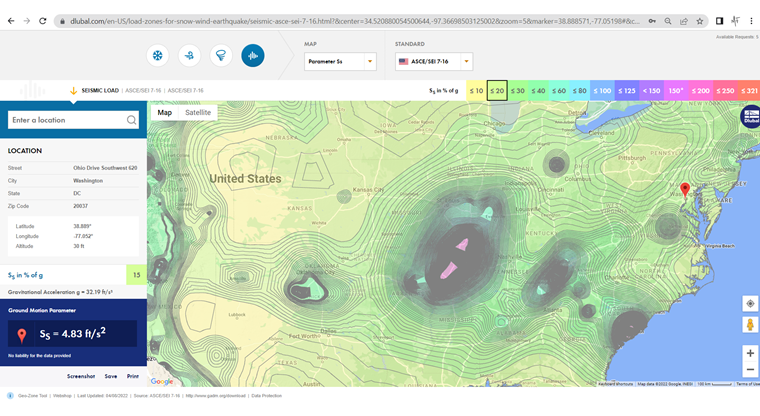This screenshot has height=416, width=760.
Task: Select the tornado load icon
Action: pos(221,56)
